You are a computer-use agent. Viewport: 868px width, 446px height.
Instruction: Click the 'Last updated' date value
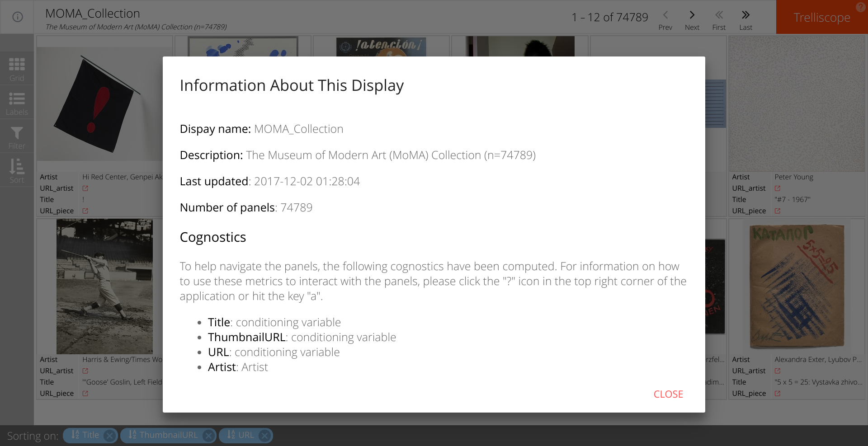click(307, 181)
